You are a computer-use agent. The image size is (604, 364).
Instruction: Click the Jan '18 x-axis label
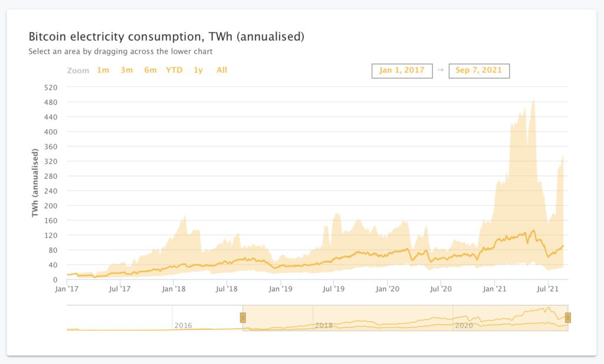pos(173,289)
